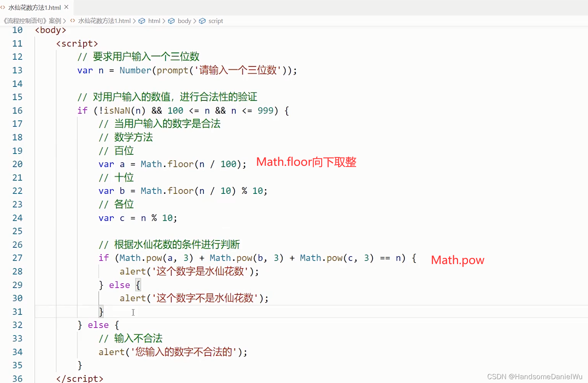Screen dimensions: 588x383
Task: Click Math.floor on the var a line
Action: pos(167,164)
